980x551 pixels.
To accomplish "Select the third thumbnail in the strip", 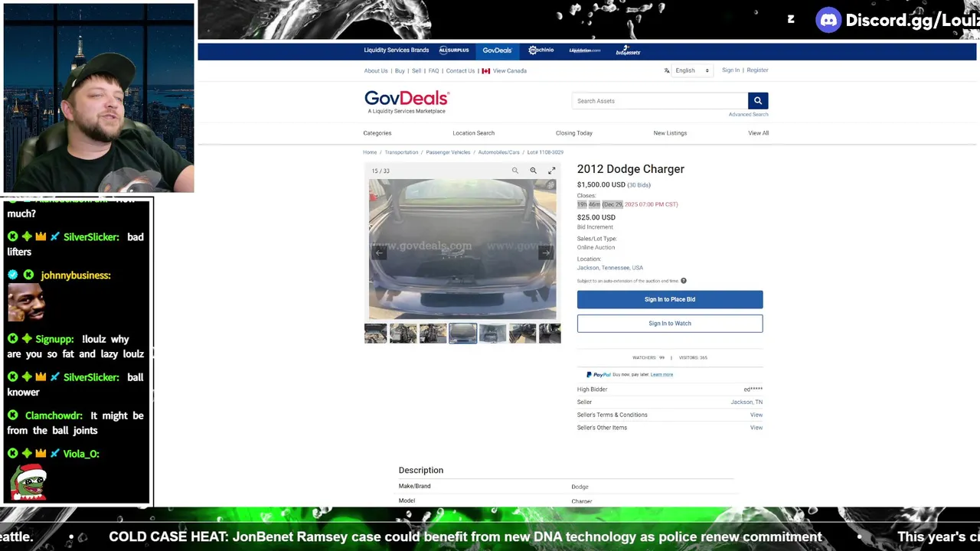I will tap(433, 333).
